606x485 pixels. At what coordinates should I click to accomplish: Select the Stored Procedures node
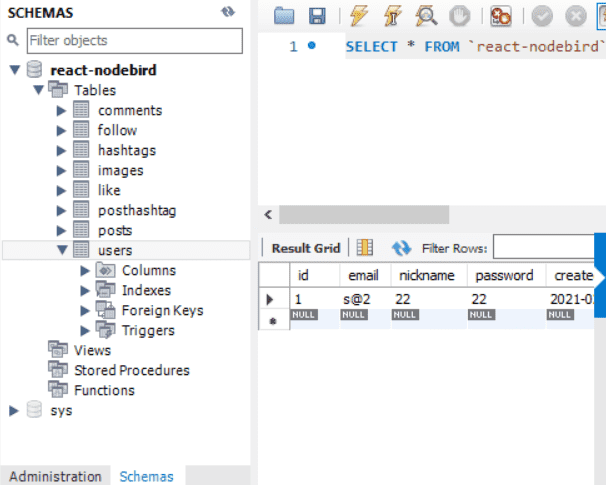click(132, 371)
